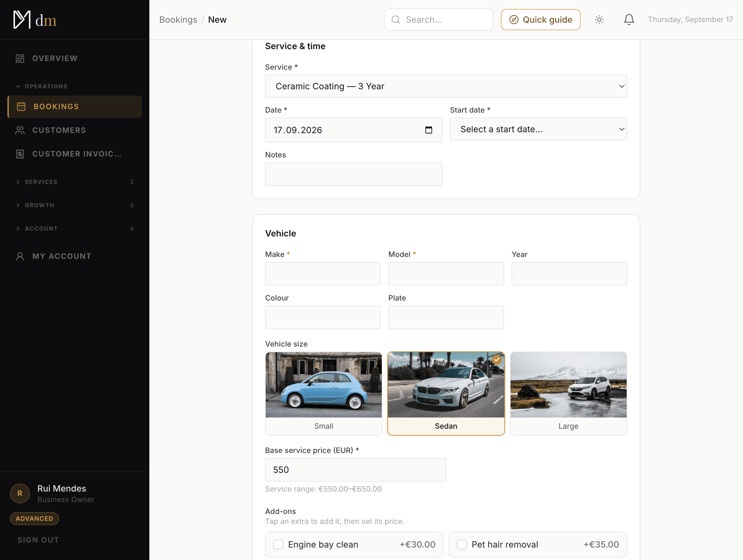Check the Pet hair removal add-on
The image size is (743, 560).
pyautogui.click(x=461, y=544)
